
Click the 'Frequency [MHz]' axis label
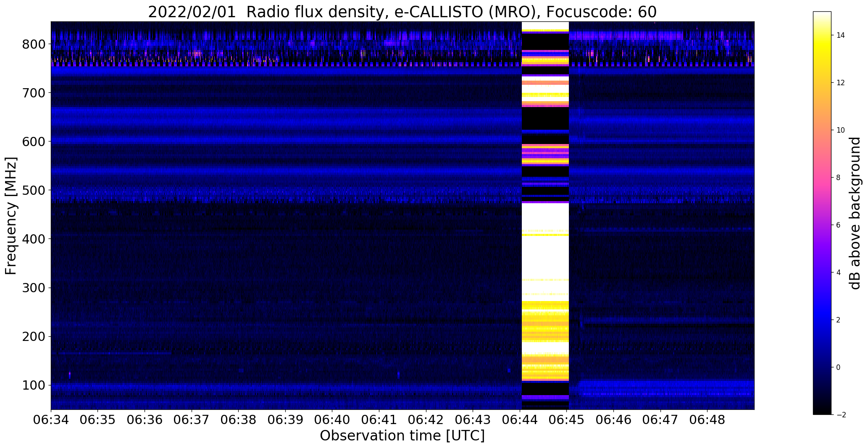click(x=11, y=216)
